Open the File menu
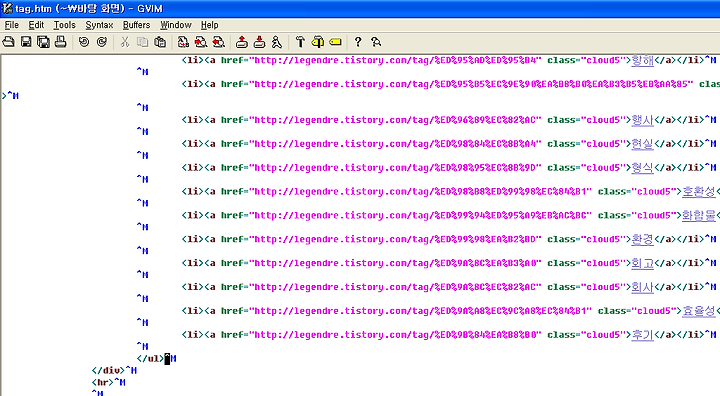The image size is (720, 396). pos(11,25)
